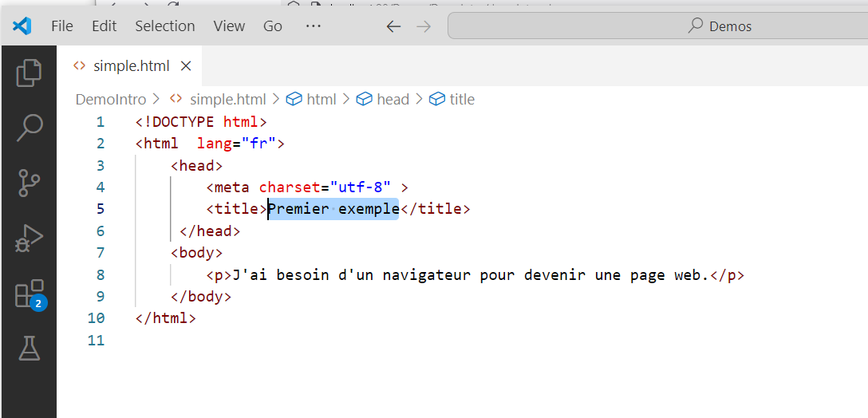868x418 pixels.
Task: Click the chevron after DemoIntro breadcrumb
Action: click(x=156, y=100)
